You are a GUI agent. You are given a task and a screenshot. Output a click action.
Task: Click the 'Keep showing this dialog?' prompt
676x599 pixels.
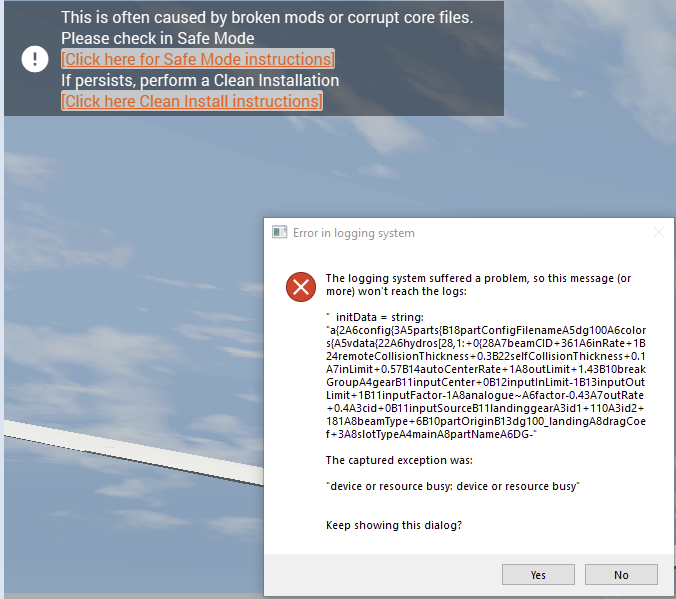click(x=394, y=525)
